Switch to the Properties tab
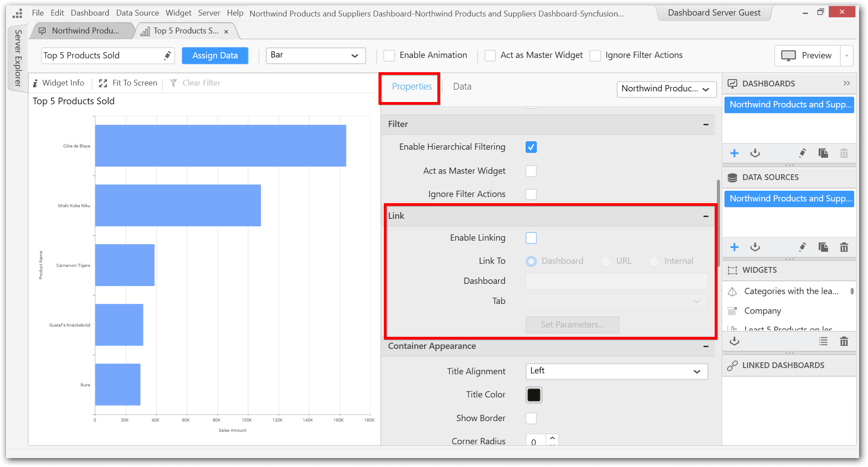The width and height of the screenshot is (868, 467). (411, 86)
